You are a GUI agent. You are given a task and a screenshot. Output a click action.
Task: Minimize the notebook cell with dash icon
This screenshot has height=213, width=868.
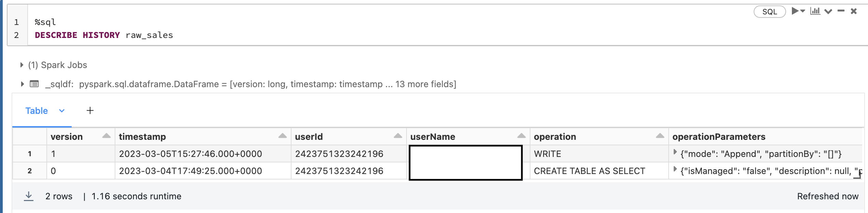click(x=841, y=11)
